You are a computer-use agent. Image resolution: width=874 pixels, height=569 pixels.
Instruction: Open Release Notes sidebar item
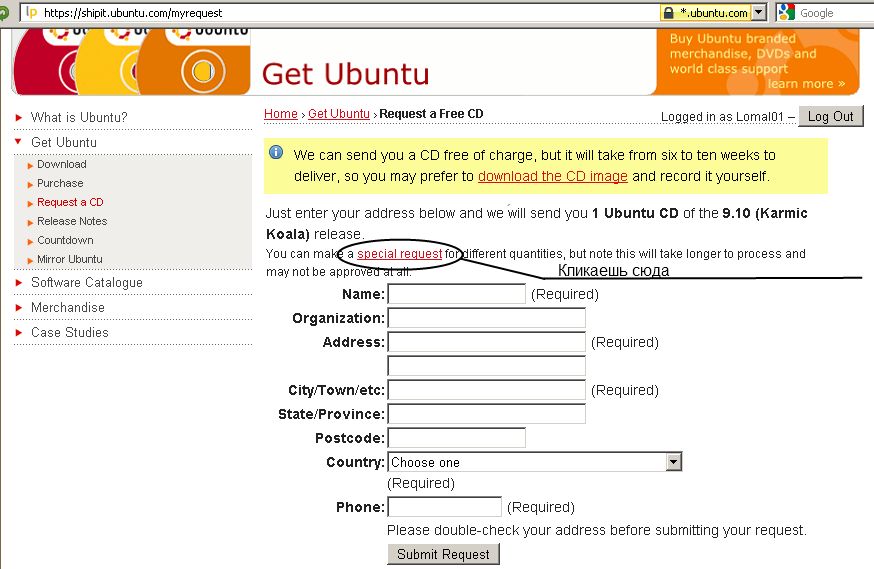pos(72,221)
